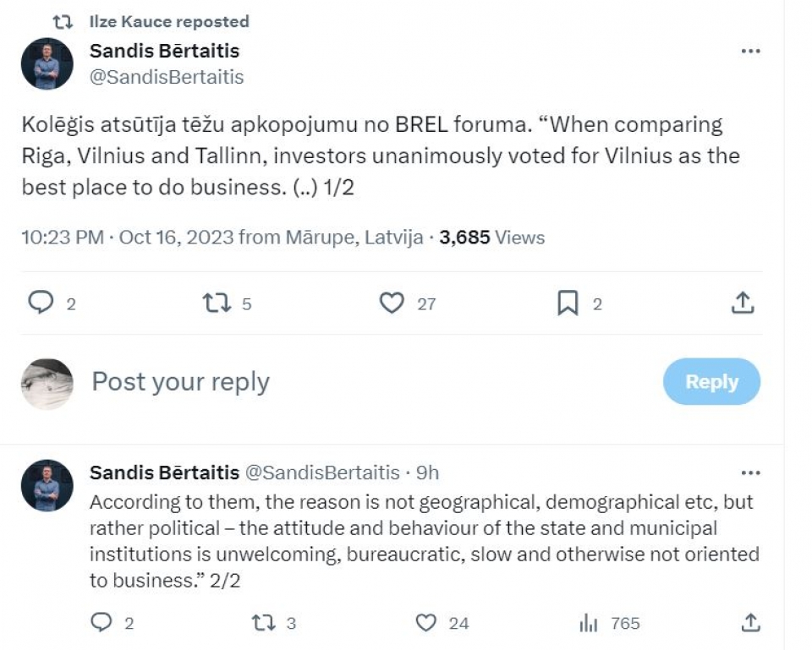Click your own profile avatar by reply box
812x650 pixels.
click(47, 384)
